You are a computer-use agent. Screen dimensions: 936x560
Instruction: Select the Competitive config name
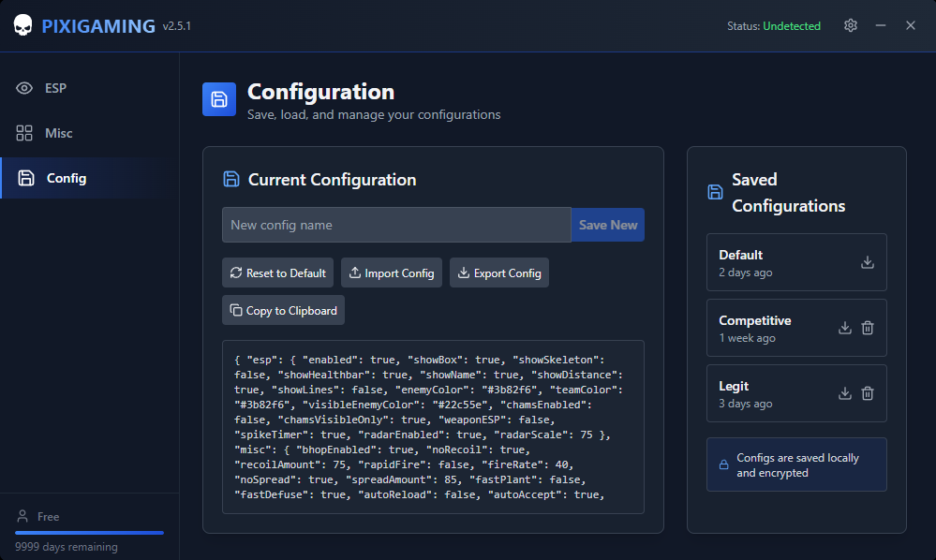pyautogui.click(x=755, y=320)
